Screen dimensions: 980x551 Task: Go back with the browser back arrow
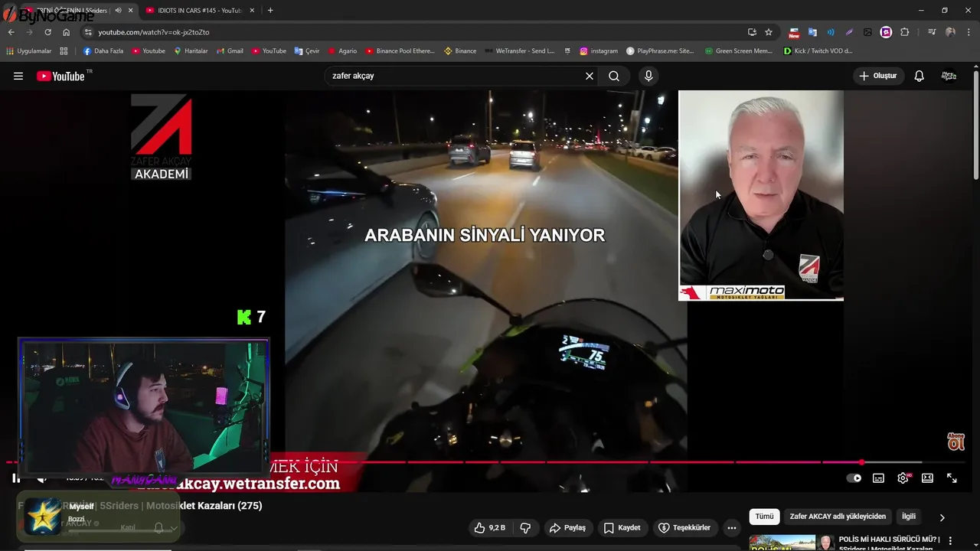pos(11,32)
